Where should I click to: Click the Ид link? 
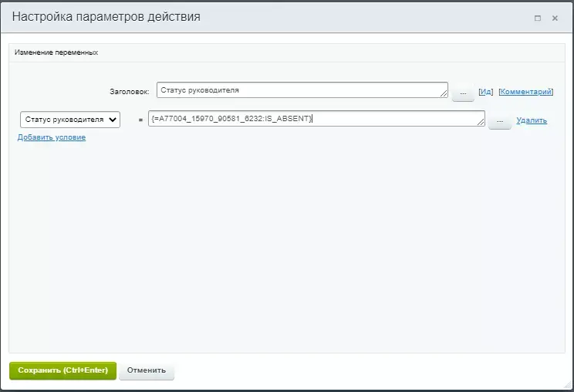[486, 92]
